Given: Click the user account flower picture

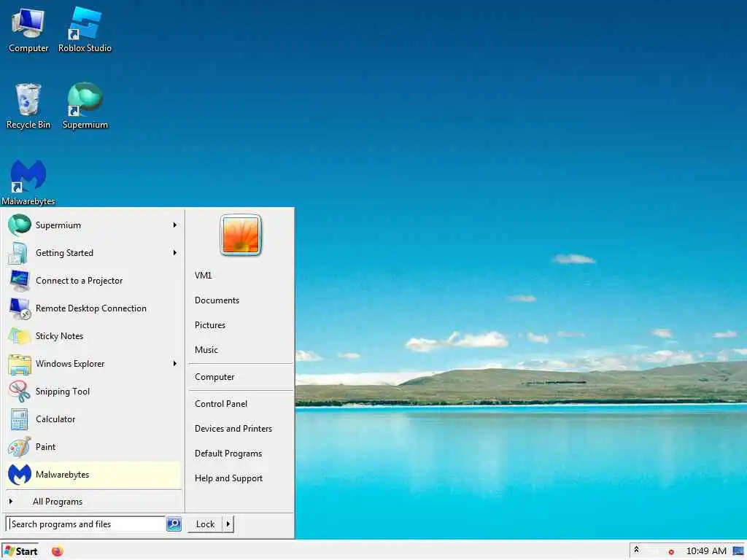Looking at the screenshot, I should [241, 235].
